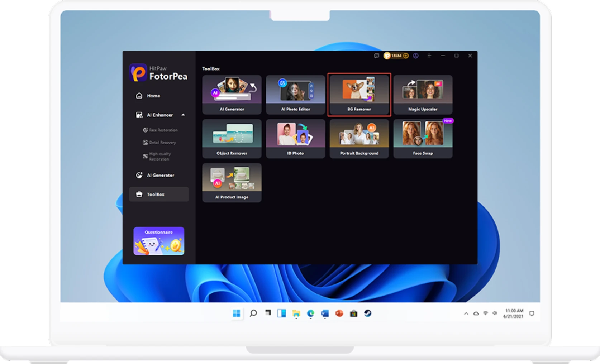Open the Questionnaire banner
The width and height of the screenshot is (600, 364).
[159, 241]
